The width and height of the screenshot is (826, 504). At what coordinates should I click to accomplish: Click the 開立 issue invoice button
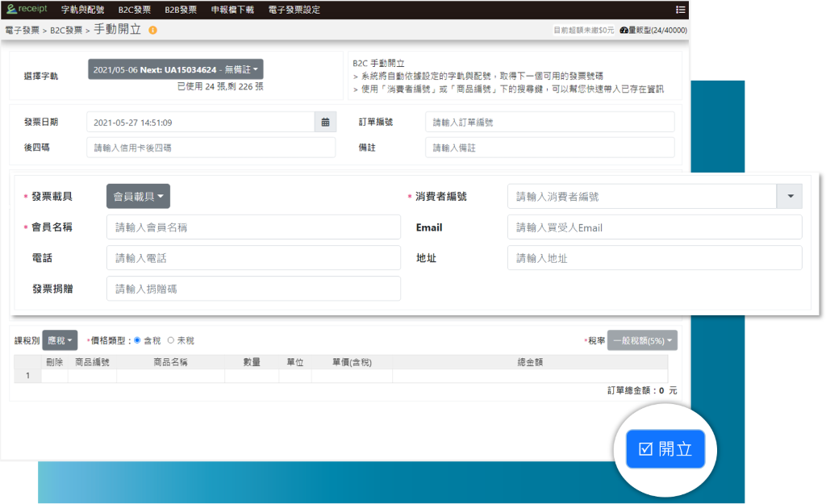tap(665, 449)
